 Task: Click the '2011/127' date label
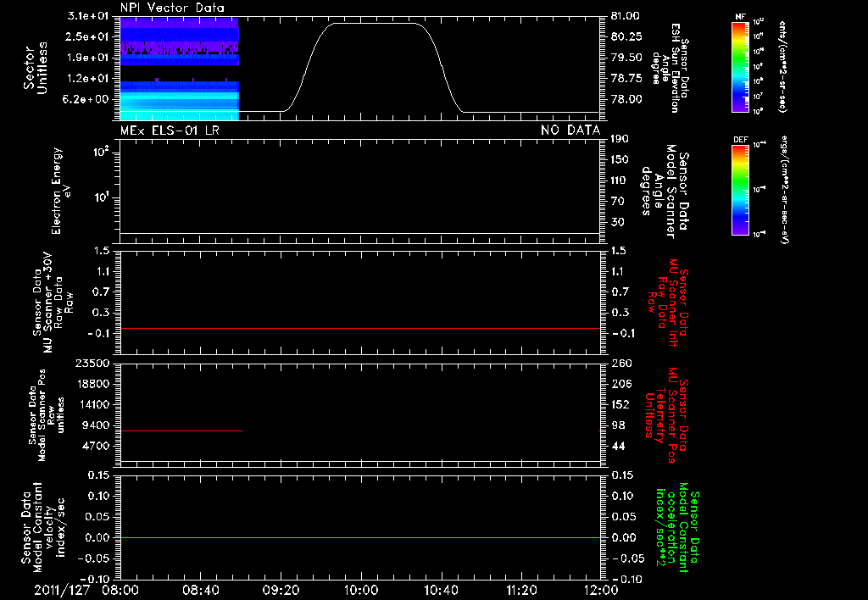tap(62, 590)
